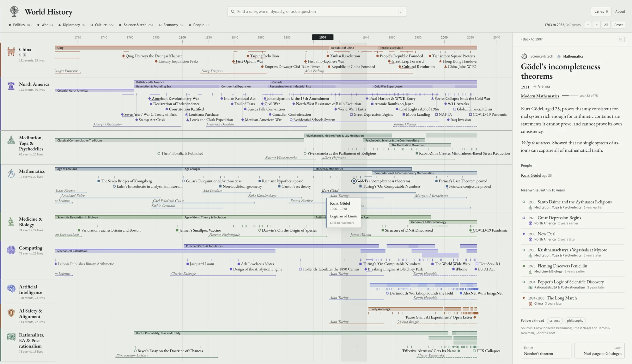Click the Medicine & Biology lane icon
Viewport: 632px width, 364px height.
[x=11, y=221]
